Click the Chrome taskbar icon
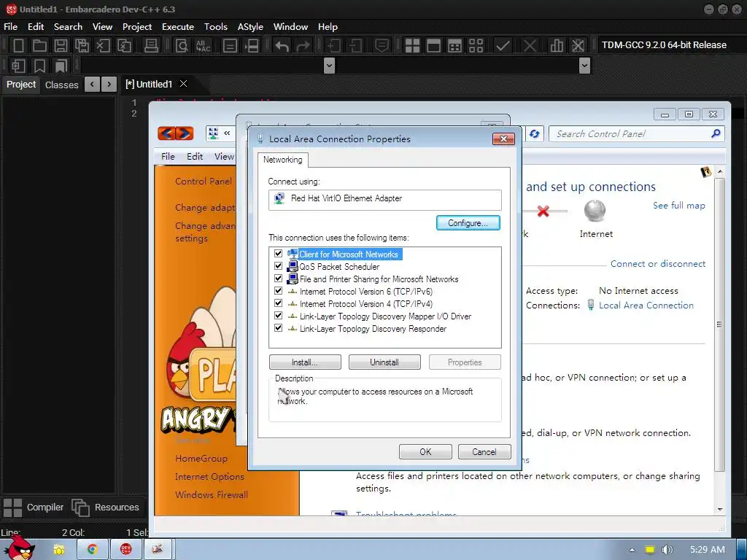Viewport: 747px width, 560px height. coord(93,550)
